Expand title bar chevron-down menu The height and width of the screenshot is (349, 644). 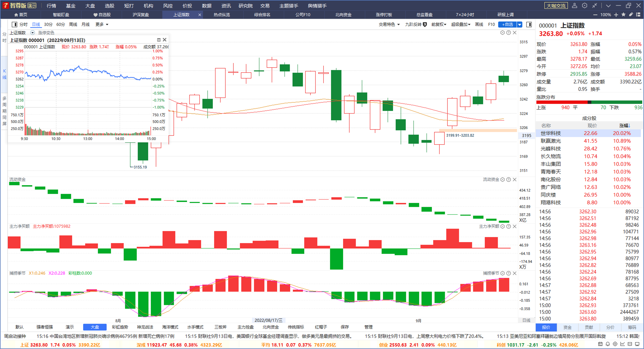[608, 6]
